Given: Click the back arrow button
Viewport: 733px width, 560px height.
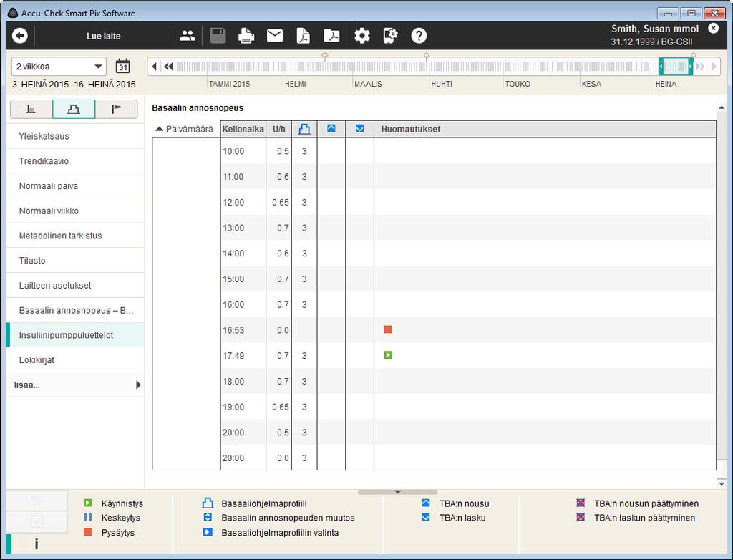Looking at the screenshot, I should 20,36.
